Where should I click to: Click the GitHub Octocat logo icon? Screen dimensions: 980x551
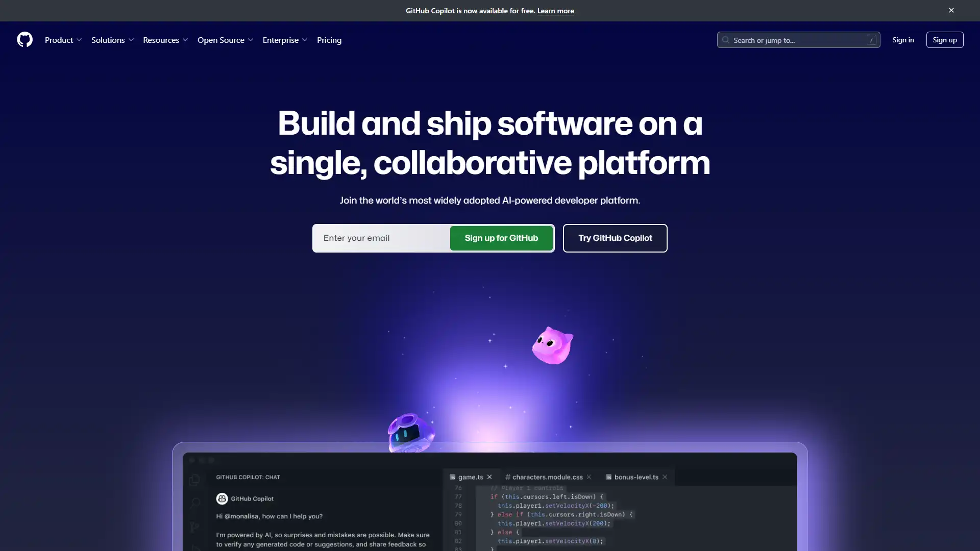point(24,40)
